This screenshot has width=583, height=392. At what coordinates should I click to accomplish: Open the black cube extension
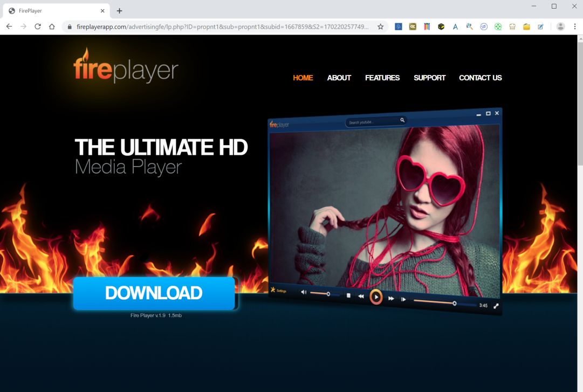click(441, 27)
